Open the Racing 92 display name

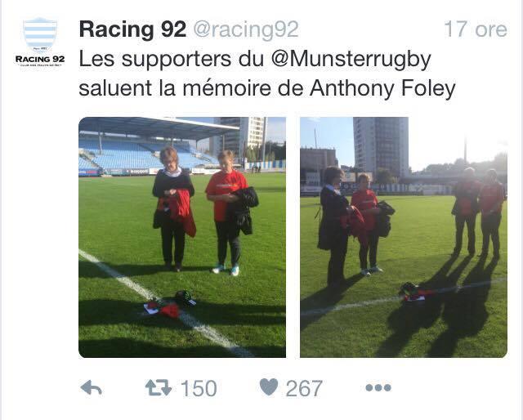pyautogui.click(x=132, y=29)
